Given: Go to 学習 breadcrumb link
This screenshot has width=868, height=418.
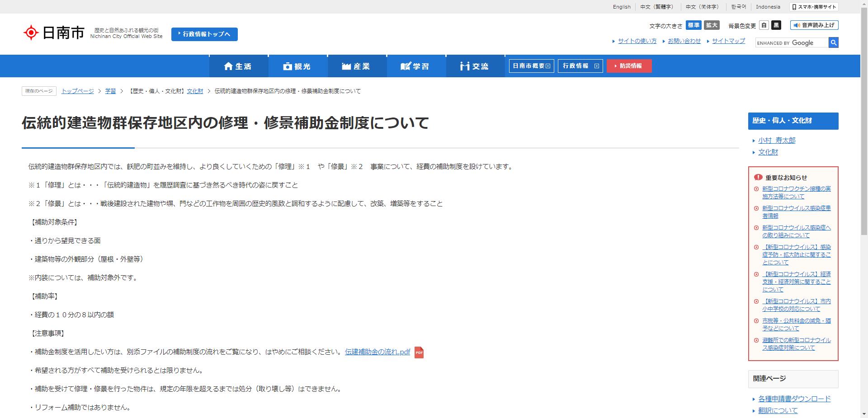Looking at the screenshot, I should tap(110, 91).
